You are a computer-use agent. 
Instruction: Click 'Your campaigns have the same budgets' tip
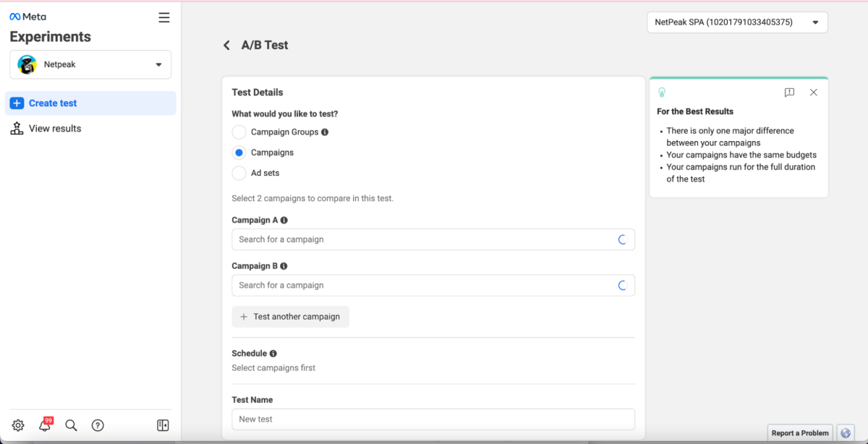[x=741, y=155]
